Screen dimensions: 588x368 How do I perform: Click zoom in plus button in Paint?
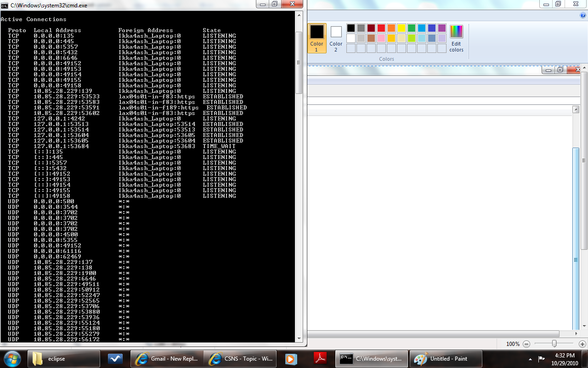coord(582,344)
